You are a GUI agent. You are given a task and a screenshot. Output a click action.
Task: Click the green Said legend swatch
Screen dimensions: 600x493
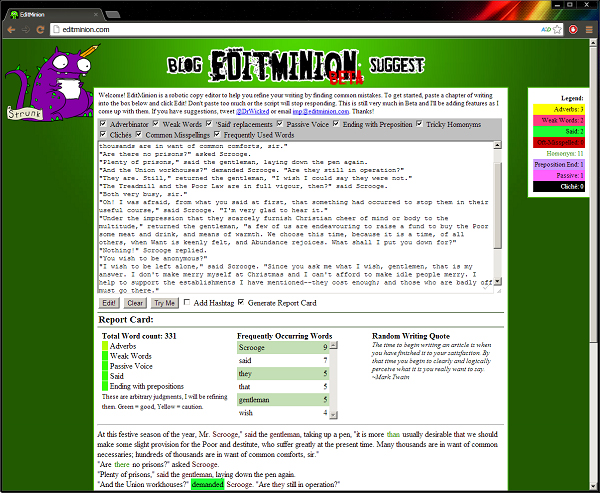click(x=559, y=132)
